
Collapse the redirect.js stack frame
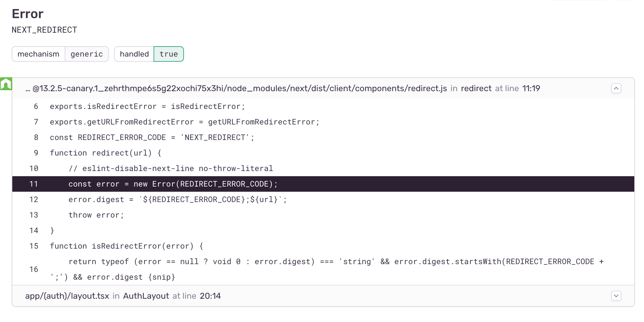pos(616,88)
